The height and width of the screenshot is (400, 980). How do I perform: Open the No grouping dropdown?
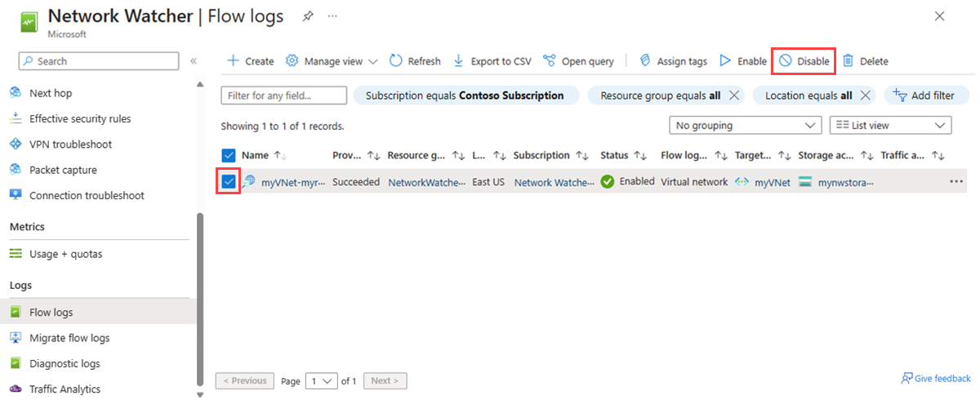(745, 126)
